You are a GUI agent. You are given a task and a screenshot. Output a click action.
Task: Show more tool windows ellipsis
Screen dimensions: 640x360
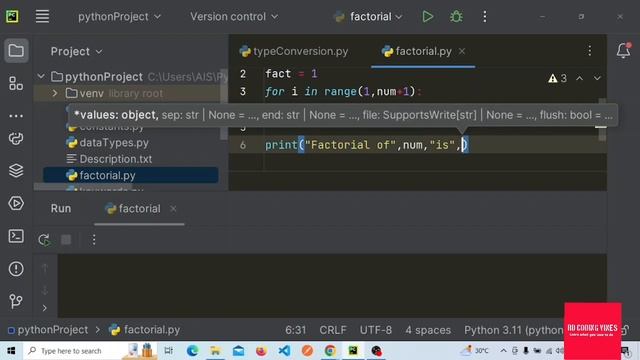16,116
